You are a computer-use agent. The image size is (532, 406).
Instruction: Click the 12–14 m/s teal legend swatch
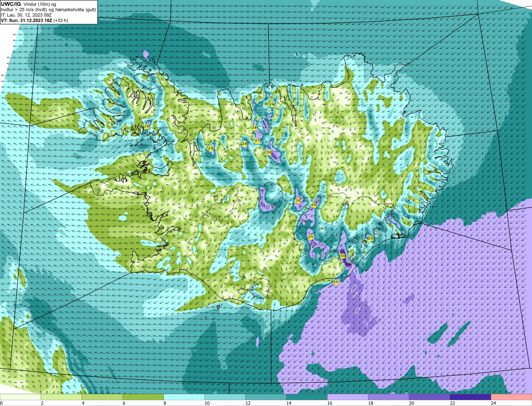pos(266,397)
